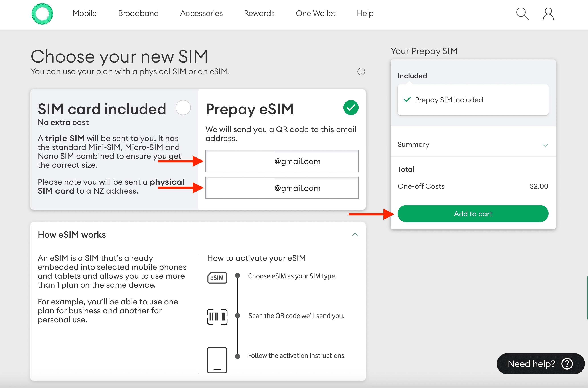Open the user account icon
The width and height of the screenshot is (588, 388).
point(548,14)
